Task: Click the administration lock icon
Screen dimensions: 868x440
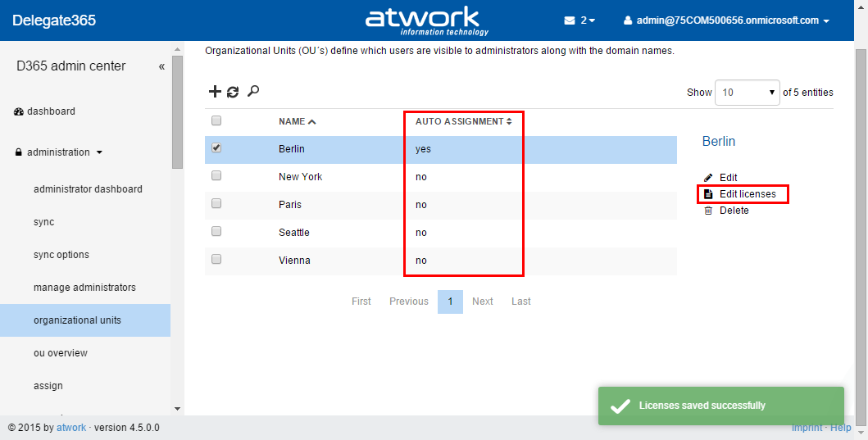Action: [19, 152]
